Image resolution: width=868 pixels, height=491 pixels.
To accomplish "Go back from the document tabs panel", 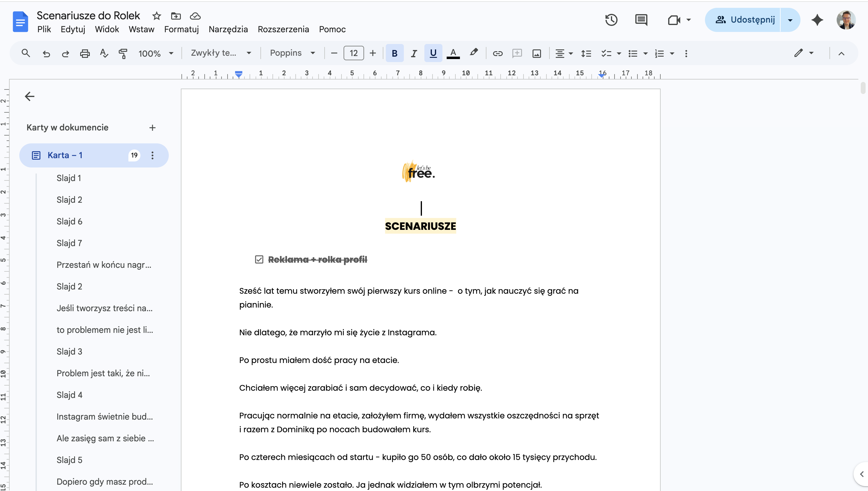I will coord(30,96).
